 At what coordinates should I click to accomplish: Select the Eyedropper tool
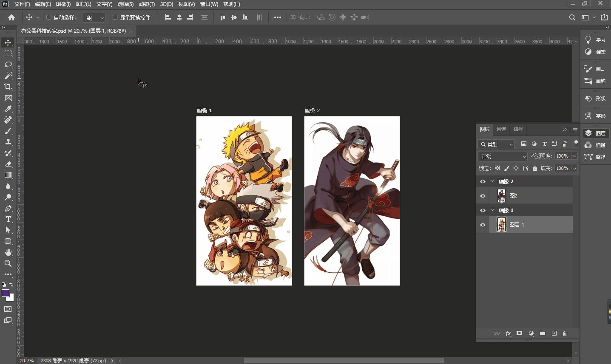tap(8, 109)
